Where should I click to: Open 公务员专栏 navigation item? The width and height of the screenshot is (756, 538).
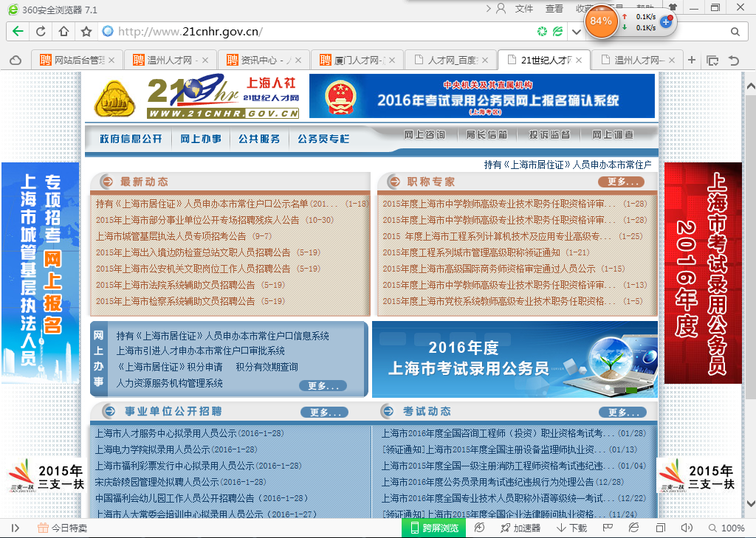tap(323, 139)
